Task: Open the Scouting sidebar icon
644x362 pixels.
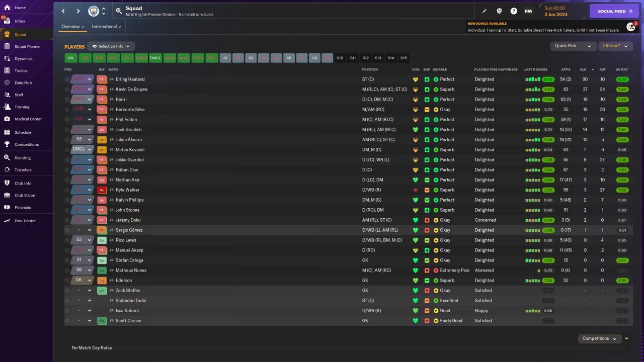Action: (7, 157)
